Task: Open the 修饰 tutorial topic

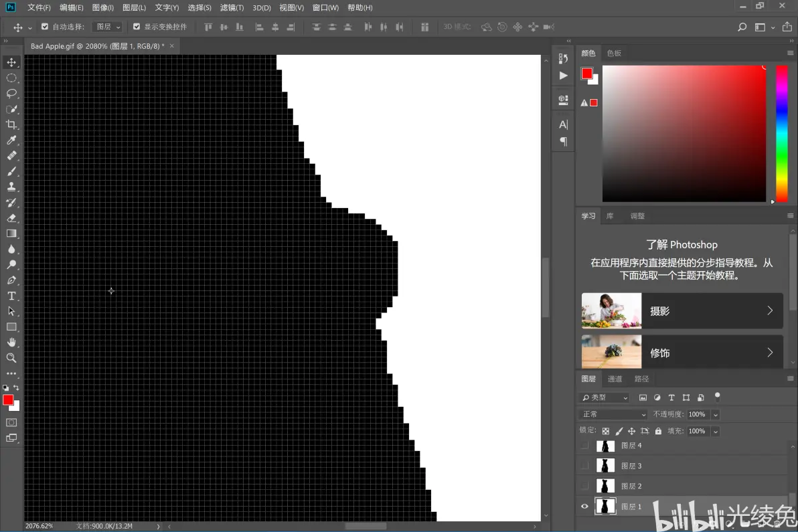Action: click(682, 352)
